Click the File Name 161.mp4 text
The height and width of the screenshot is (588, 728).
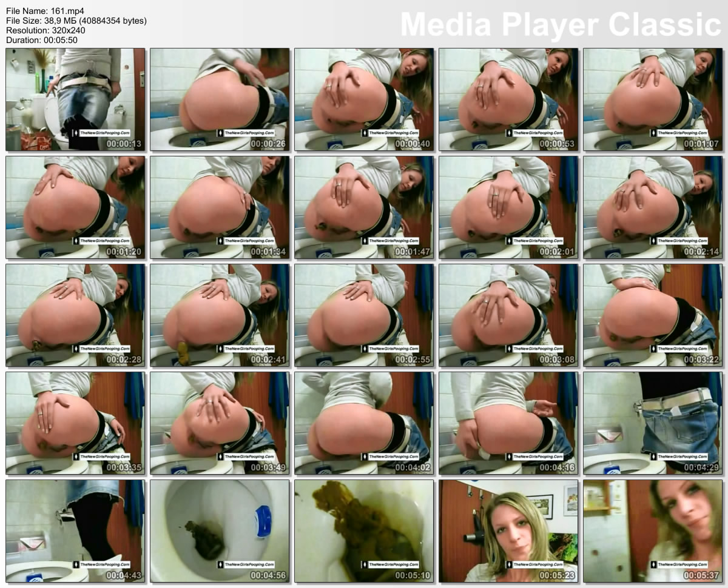(x=42, y=11)
